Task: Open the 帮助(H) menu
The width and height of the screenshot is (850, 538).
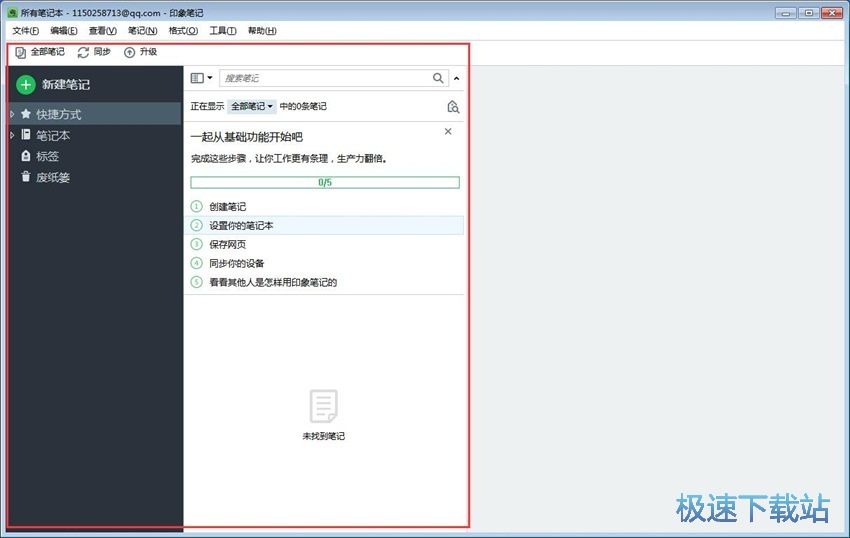Action: click(262, 31)
